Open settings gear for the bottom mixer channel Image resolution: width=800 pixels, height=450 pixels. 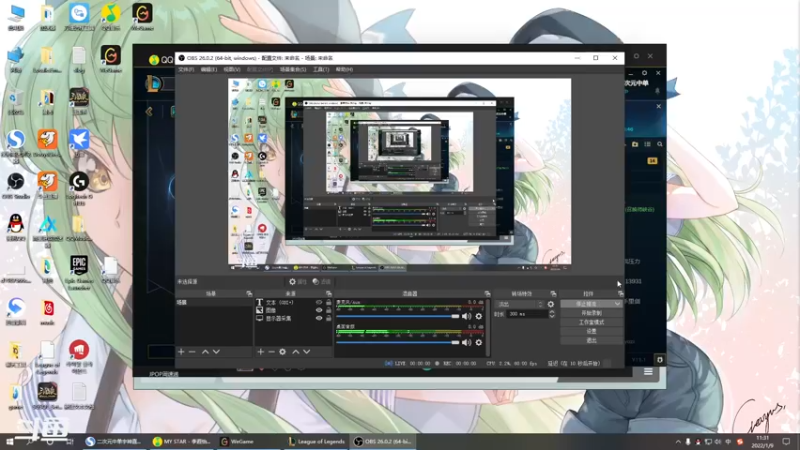coord(479,342)
